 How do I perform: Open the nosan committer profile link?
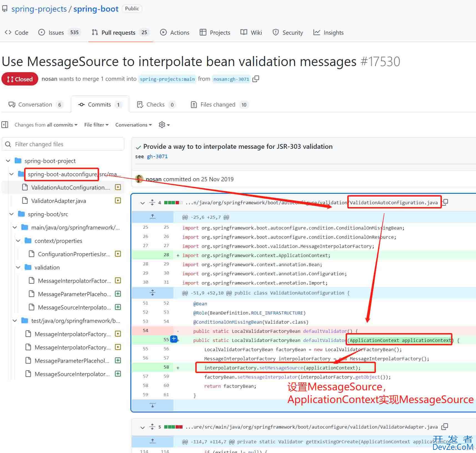pos(154,179)
